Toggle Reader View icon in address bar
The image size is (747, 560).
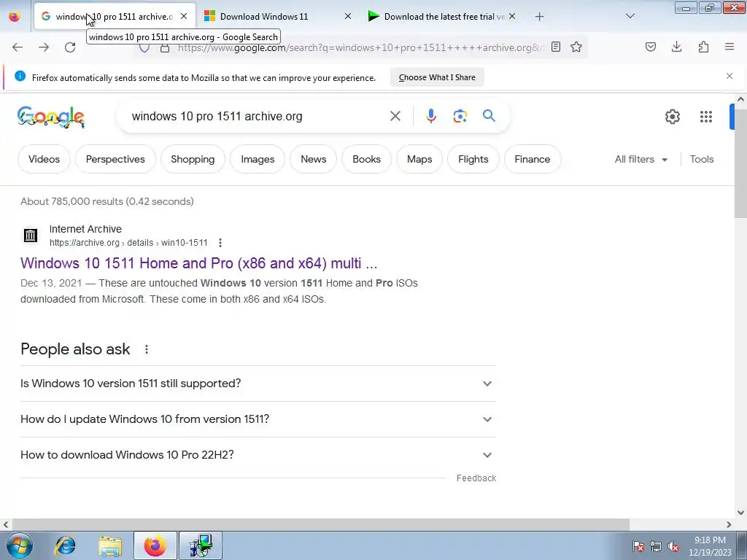[x=555, y=47]
